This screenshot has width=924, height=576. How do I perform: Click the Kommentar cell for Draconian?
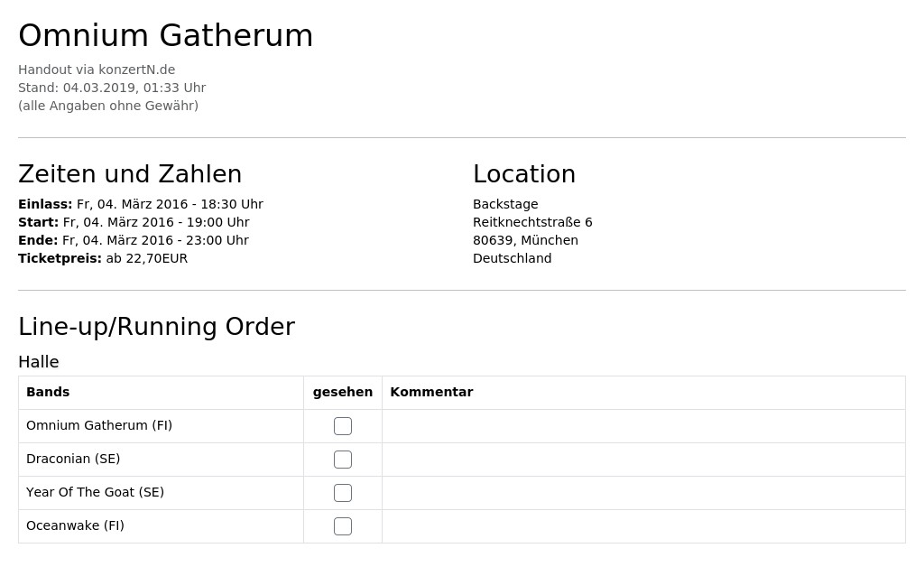[643, 460]
